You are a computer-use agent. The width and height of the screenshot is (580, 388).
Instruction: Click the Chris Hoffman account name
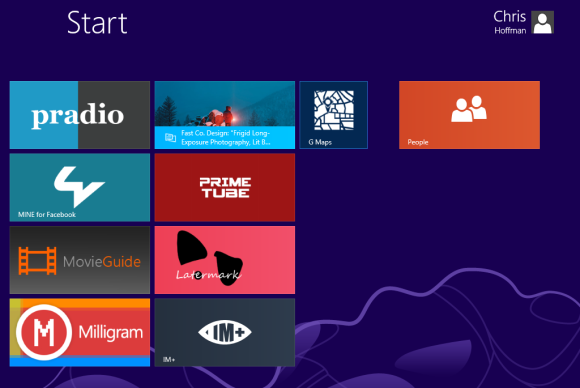(510, 22)
